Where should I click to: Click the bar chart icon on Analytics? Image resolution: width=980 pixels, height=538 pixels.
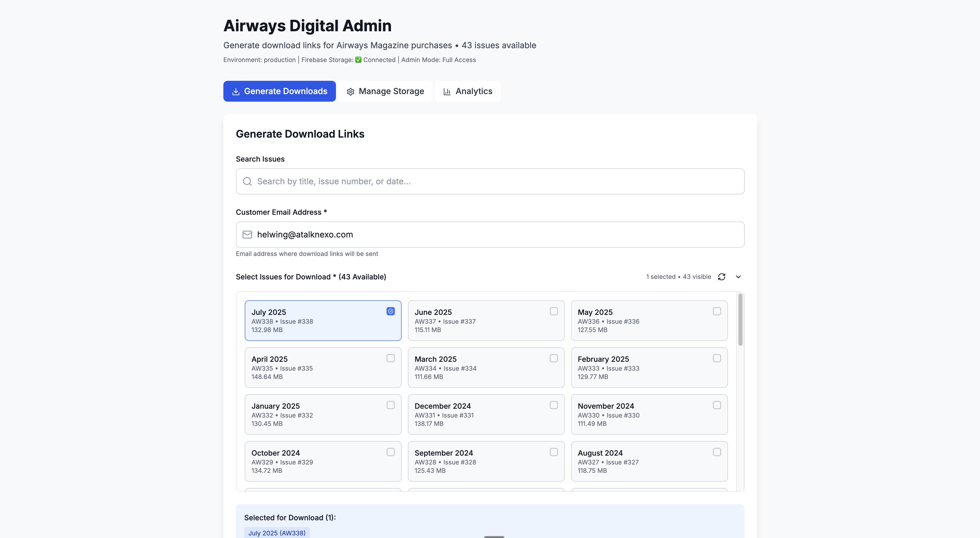point(447,92)
